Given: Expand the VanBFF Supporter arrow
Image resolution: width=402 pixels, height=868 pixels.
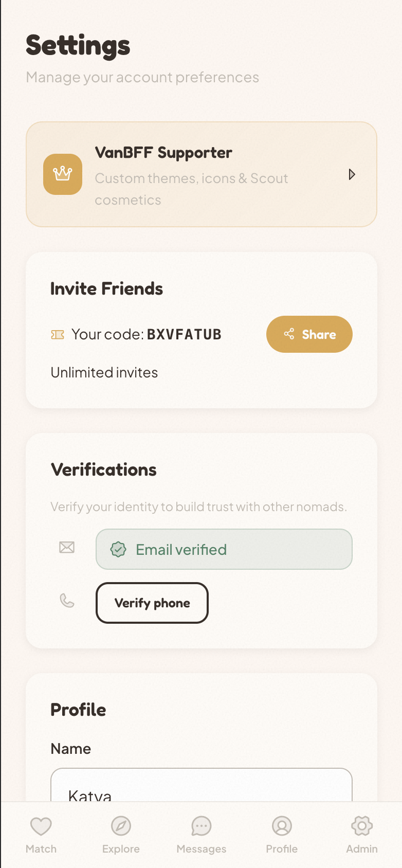Looking at the screenshot, I should click(x=352, y=174).
